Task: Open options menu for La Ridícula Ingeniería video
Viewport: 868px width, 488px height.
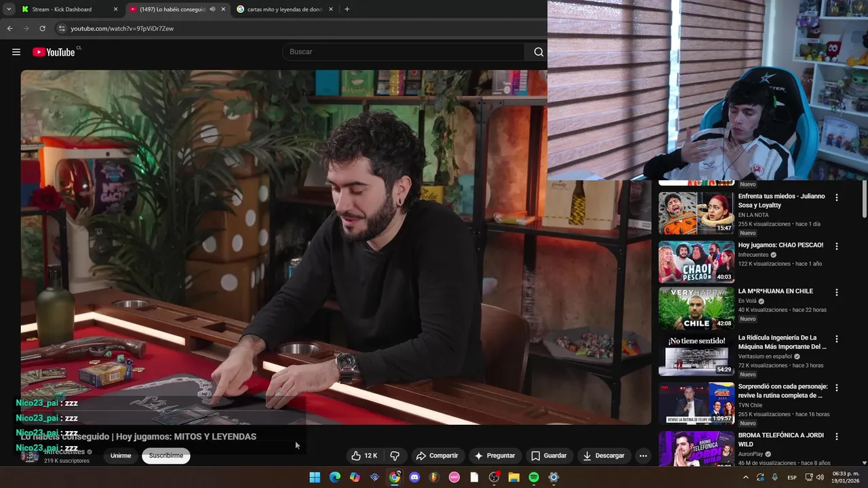Action: pos(836,338)
